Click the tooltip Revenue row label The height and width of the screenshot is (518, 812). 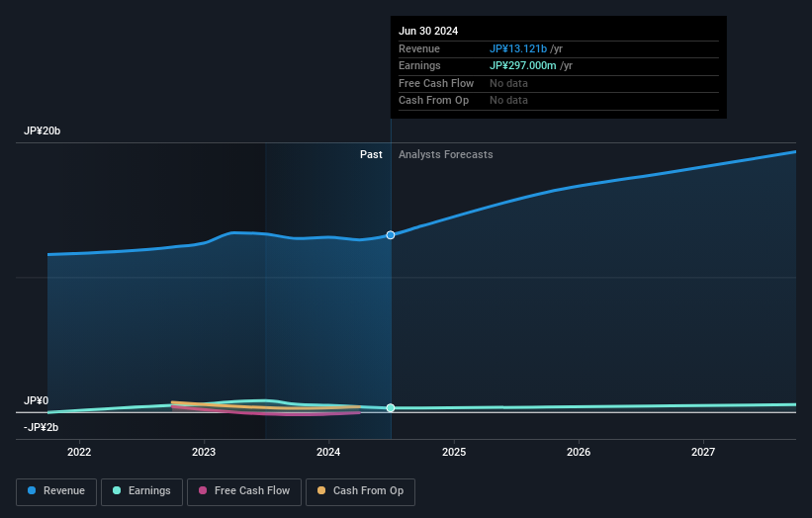click(x=419, y=48)
